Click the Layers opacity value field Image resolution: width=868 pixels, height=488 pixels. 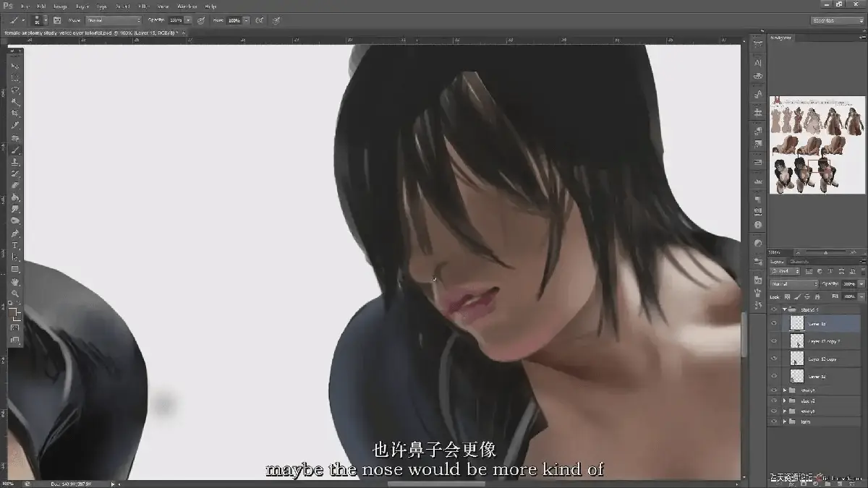click(x=848, y=284)
